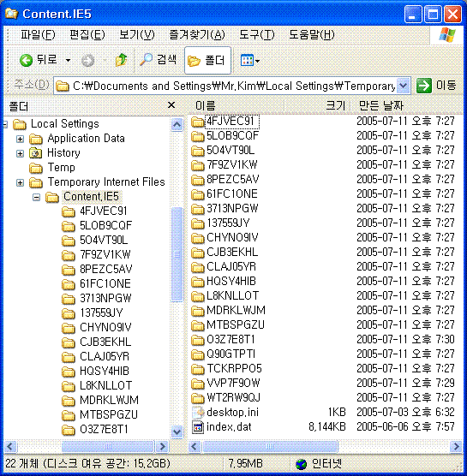The width and height of the screenshot is (467, 476).
Task: Open the 도구(T) menu
Action: pos(257,34)
